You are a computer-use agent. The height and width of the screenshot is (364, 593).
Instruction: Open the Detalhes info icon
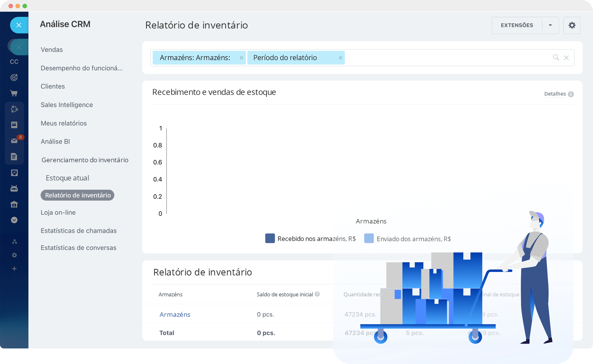[x=571, y=94]
